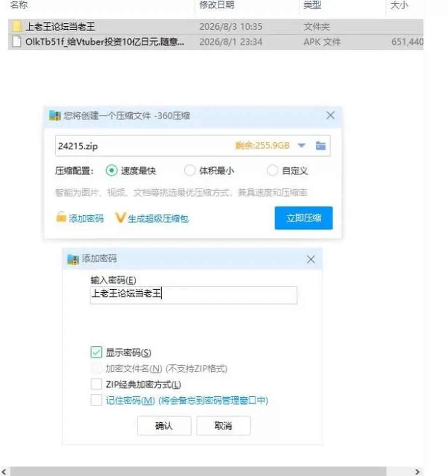Open the browse folder icon beside 24215.zip
Image resolution: width=448 pixels, height=476 pixels.
click(x=321, y=146)
